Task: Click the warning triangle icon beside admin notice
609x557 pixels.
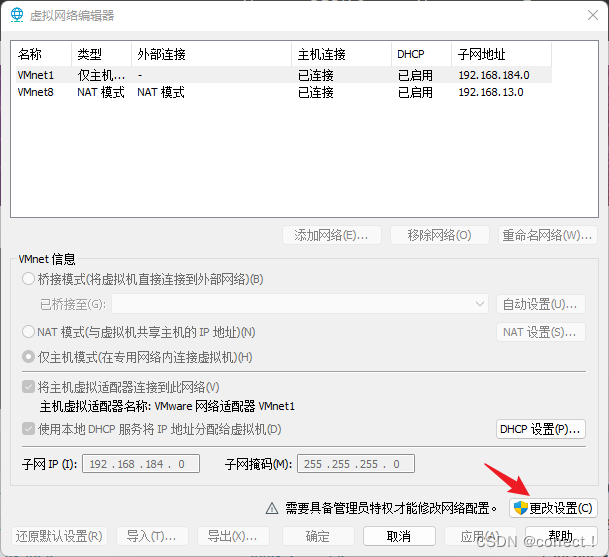Action: tap(272, 508)
